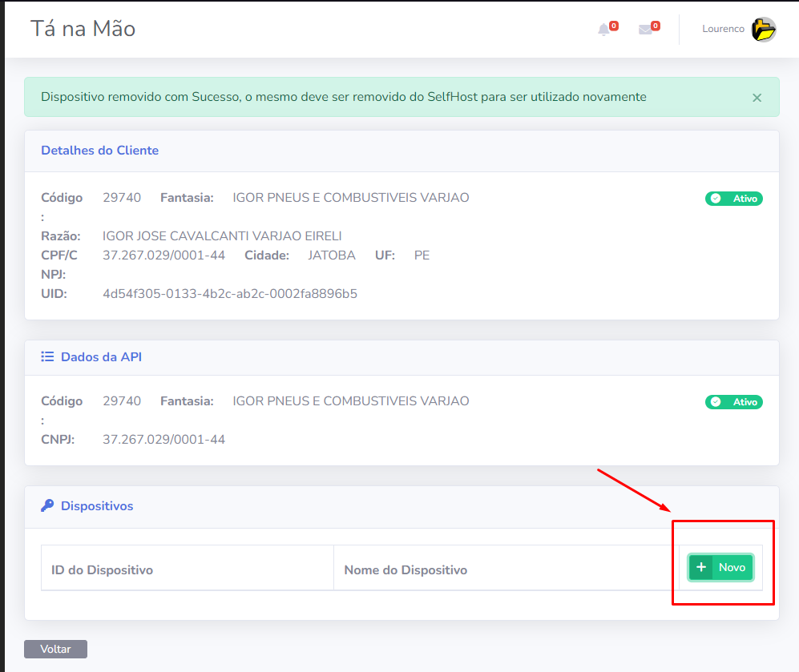Viewport: 799px width, 672px height.
Task: Click the UID value text
Action: (x=229, y=294)
